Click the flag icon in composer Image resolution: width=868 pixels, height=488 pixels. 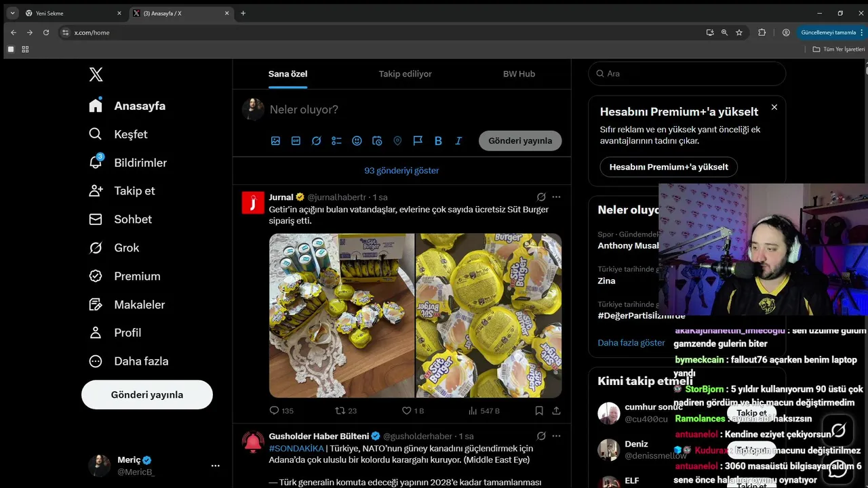[418, 141]
